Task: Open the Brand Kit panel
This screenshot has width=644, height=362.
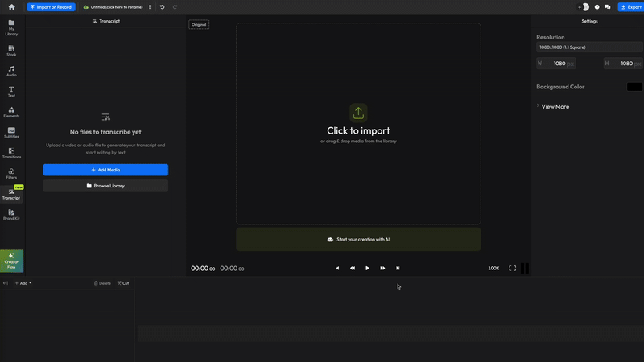Action: 11,214
